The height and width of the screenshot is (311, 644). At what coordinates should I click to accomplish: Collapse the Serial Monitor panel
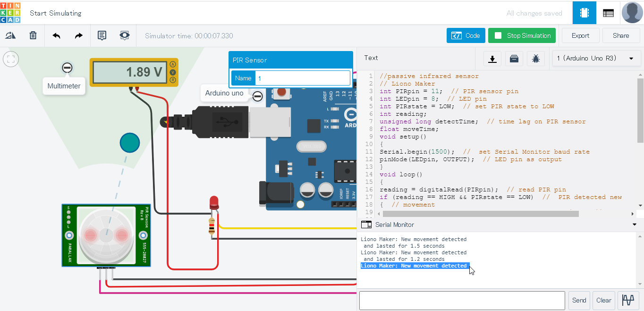point(634,225)
